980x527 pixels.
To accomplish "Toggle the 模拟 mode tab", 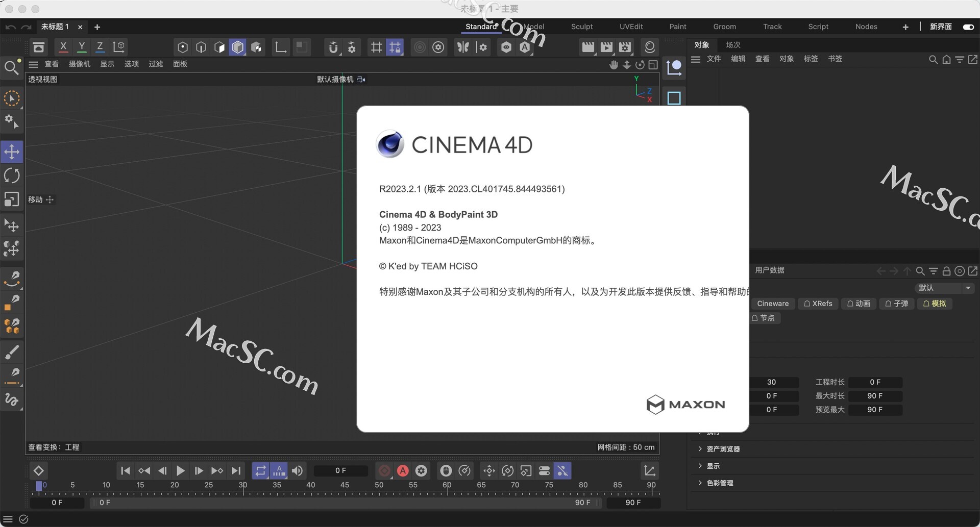I will [x=934, y=304].
